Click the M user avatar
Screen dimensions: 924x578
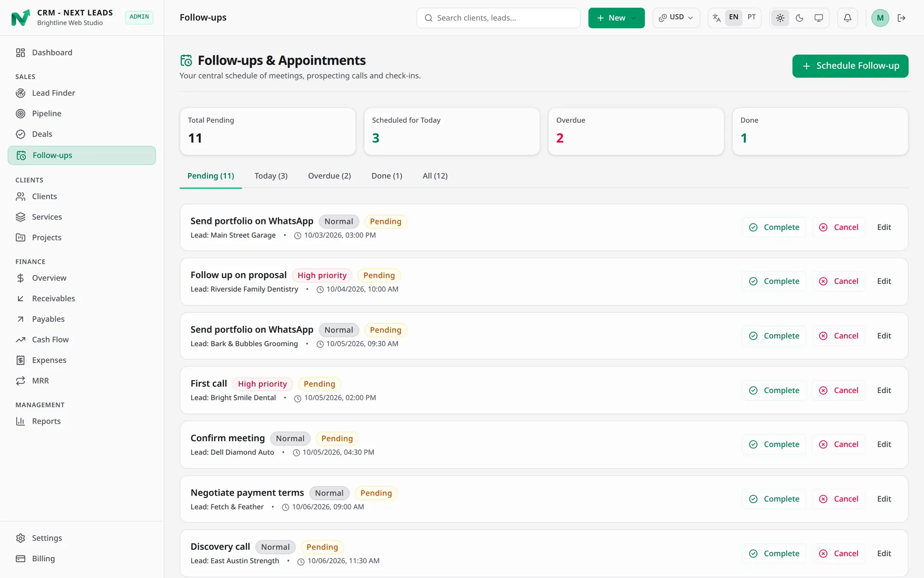(880, 18)
